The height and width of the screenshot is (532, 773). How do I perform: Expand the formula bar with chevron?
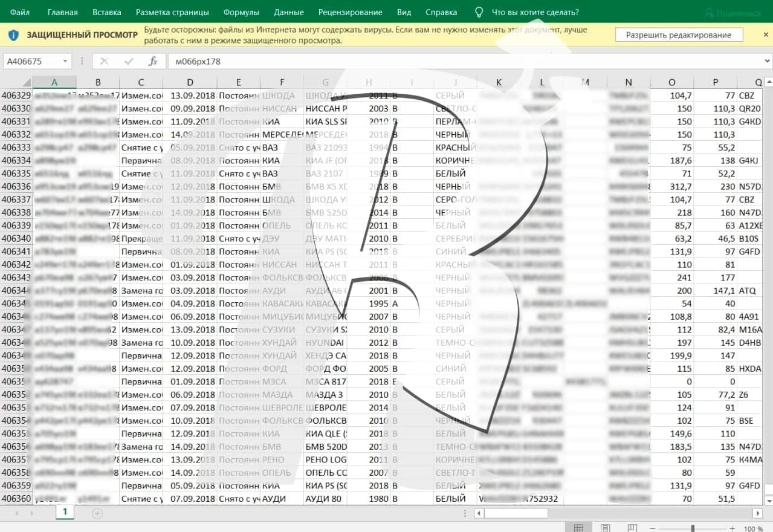click(x=768, y=61)
